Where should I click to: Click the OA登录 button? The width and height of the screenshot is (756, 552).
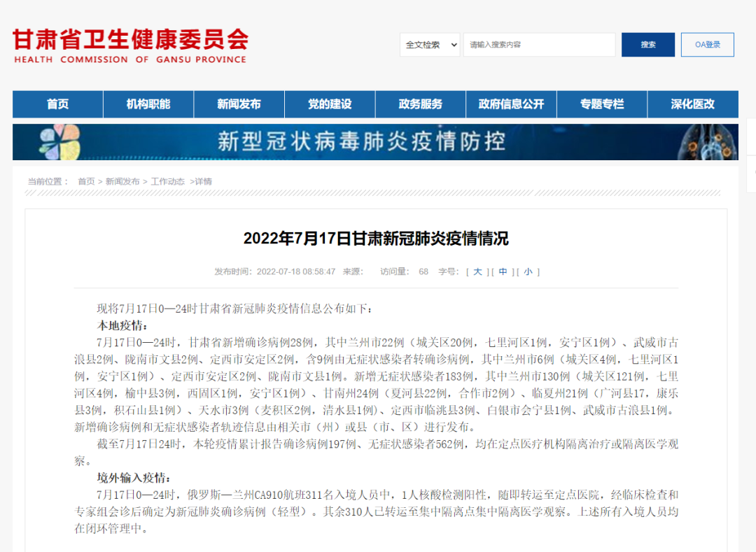coord(707,45)
